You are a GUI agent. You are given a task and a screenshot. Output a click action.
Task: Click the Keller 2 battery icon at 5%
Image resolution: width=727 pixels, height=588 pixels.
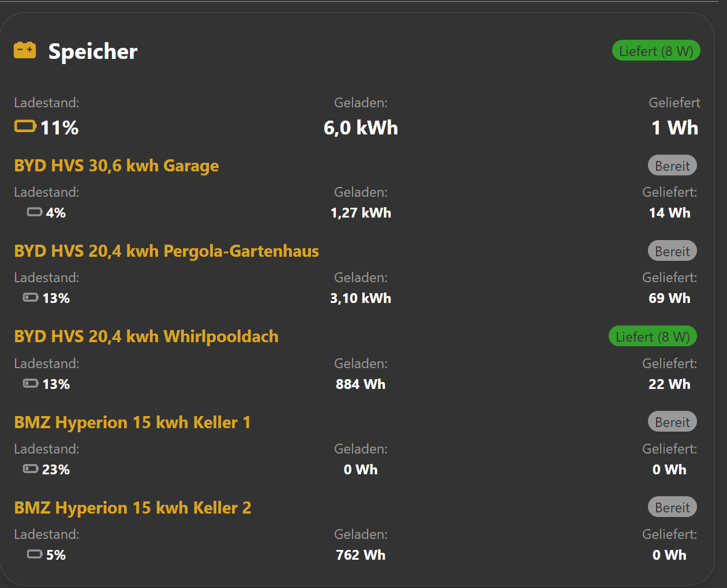35,555
